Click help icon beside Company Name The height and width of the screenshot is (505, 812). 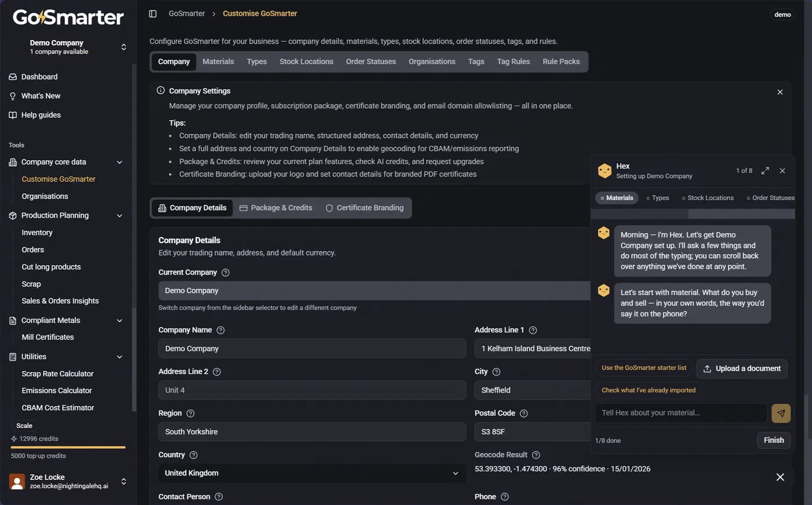[x=220, y=330]
